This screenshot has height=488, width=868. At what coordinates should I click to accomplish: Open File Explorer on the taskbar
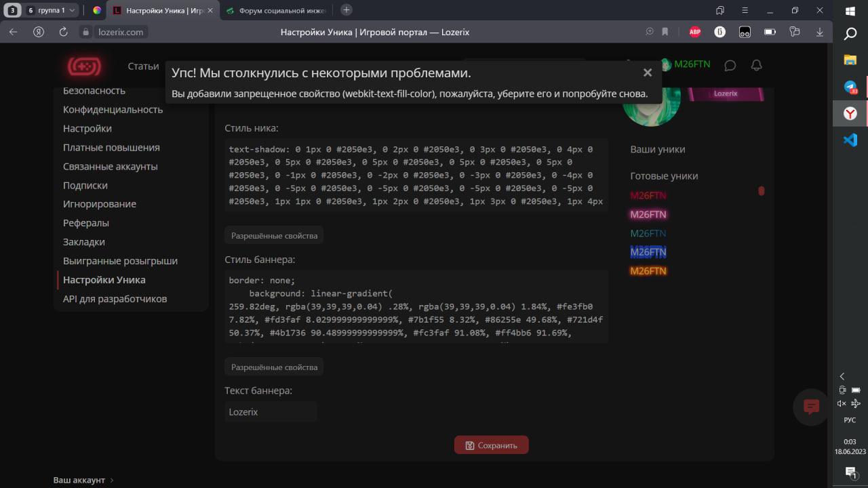[850, 60]
